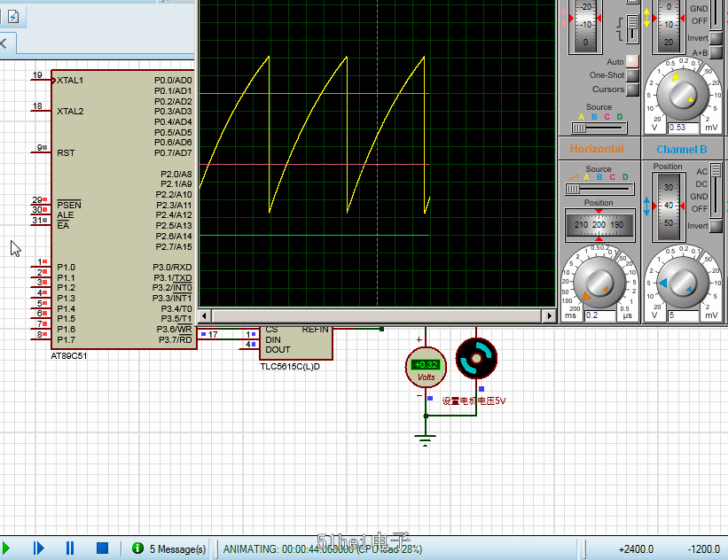This screenshot has width=728, height=560.
Task: Set Channel B coupling to OFF
Action: [x=700, y=209]
